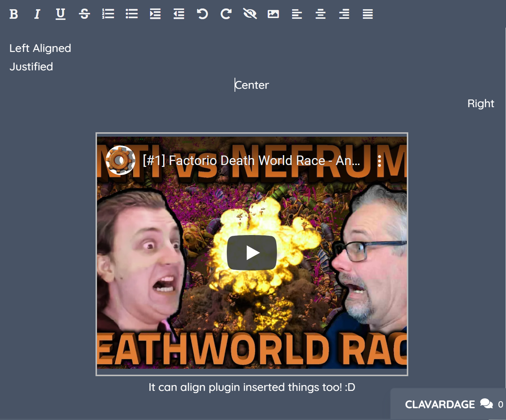The width and height of the screenshot is (506, 420).
Task: Toggle strikethrough formatting
Action: [84, 14]
